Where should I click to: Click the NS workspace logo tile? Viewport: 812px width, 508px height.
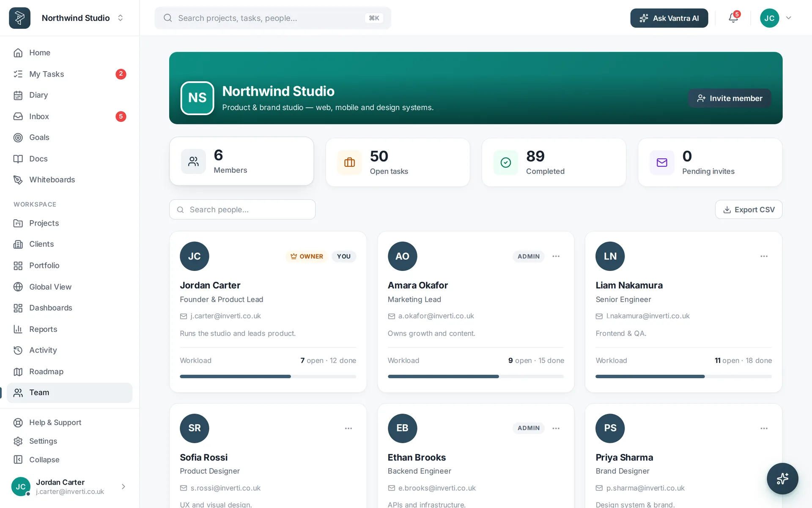tap(197, 98)
